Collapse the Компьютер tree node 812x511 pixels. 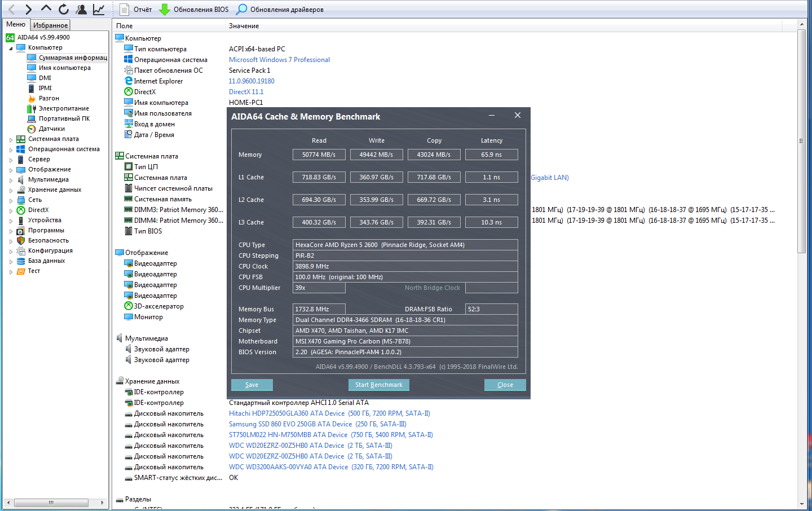(11, 48)
